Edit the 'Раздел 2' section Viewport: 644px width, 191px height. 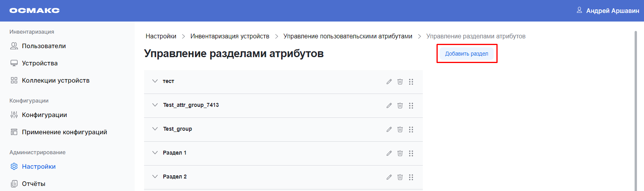point(389,177)
